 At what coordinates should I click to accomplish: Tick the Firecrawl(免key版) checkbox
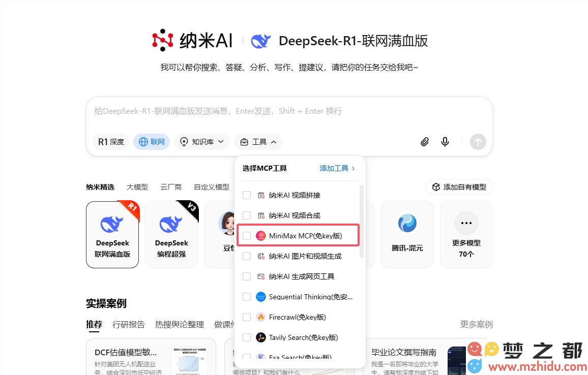(247, 317)
